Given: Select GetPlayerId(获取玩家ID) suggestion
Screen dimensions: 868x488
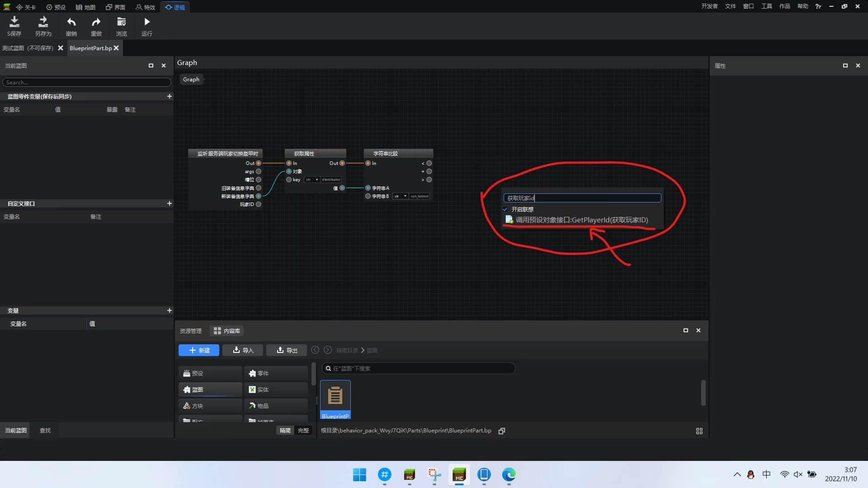Looking at the screenshot, I should [x=581, y=220].
